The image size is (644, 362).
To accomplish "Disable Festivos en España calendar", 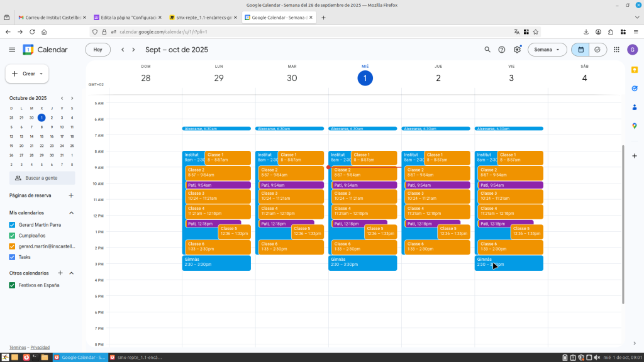I will [13, 285].
